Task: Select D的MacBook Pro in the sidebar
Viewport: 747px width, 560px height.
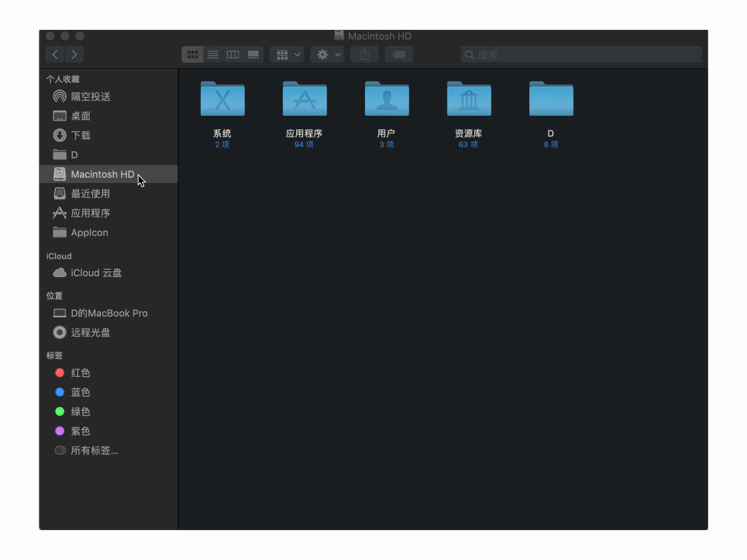Action: click(x=109, y=313)
